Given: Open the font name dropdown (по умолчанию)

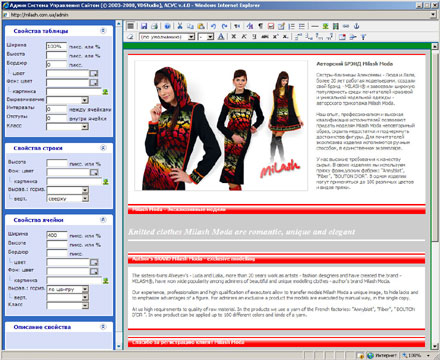Looking at the screenshot, I should pos(191,37).
